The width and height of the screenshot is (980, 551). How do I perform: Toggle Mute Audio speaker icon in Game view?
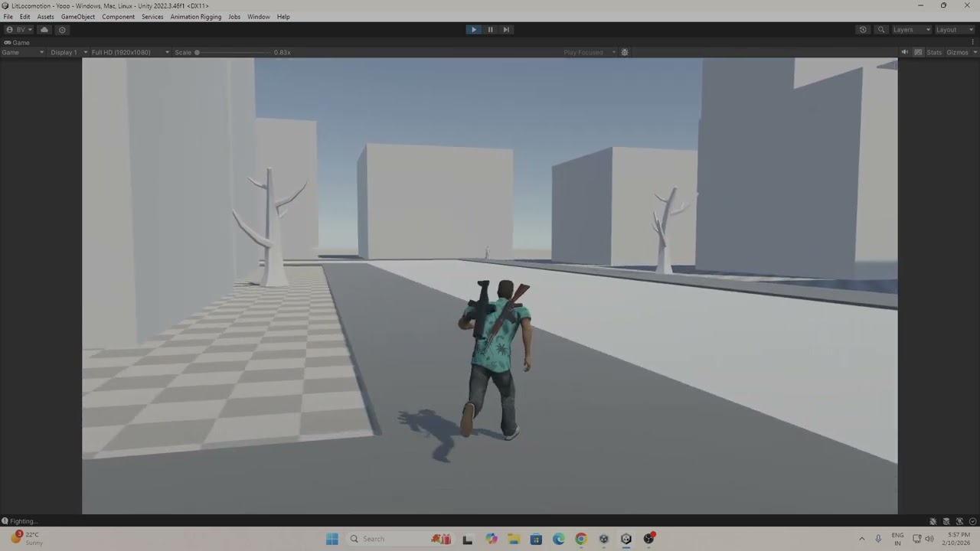(x=904, y=53)
